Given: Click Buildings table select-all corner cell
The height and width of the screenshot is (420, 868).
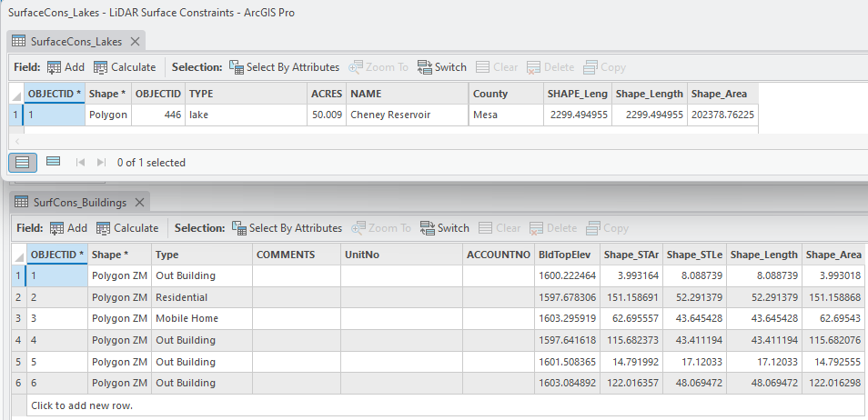Looking at the screenshot, I should (19, 255).
